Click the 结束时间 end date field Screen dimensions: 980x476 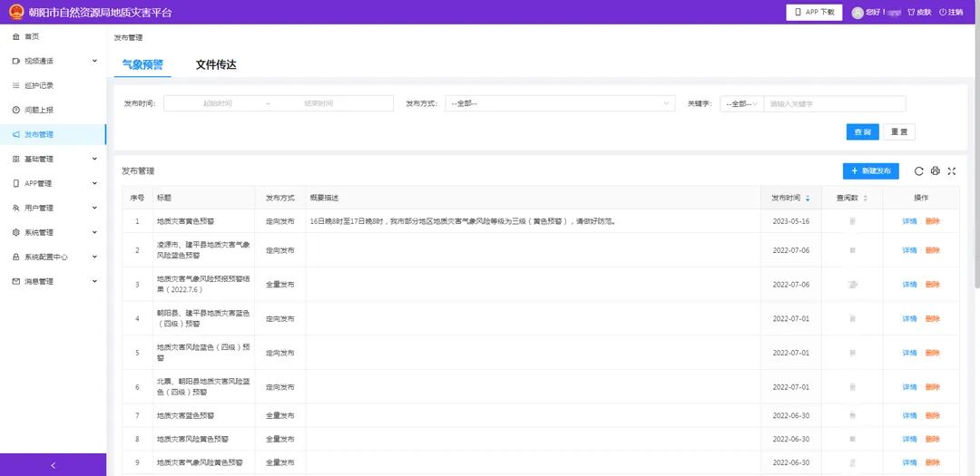318,103
